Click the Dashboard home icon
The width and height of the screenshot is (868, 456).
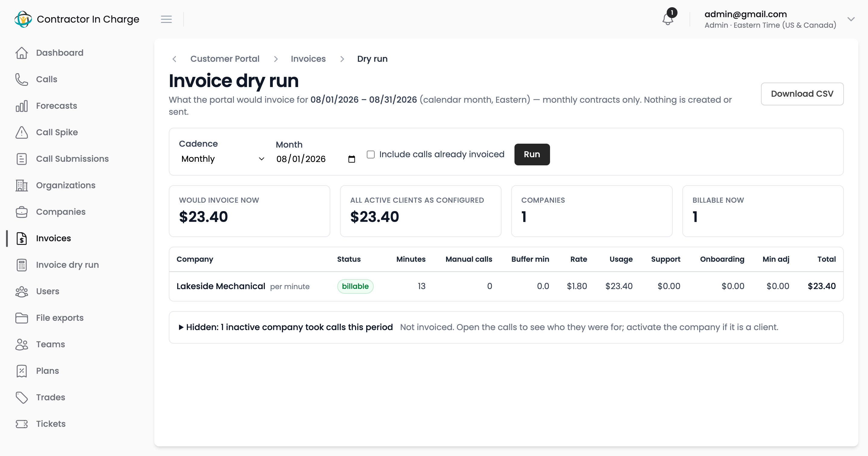[x=22, y=53]
